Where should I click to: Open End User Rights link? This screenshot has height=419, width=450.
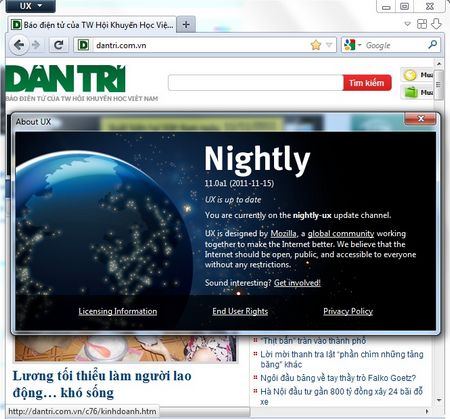240,311
